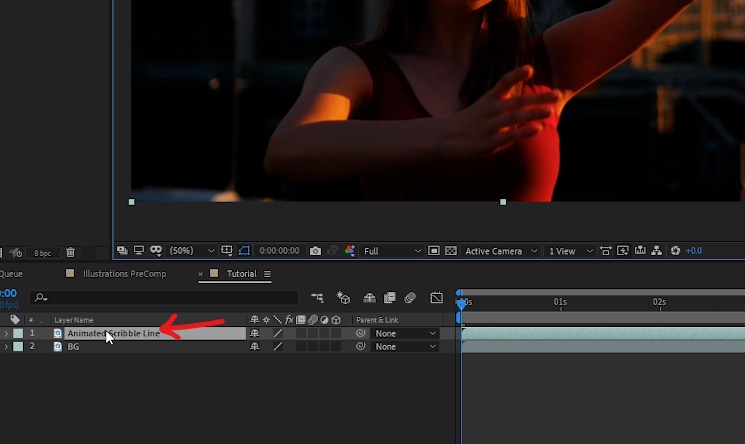Image resolution: width=745 pixels, height=444 pixels.
Task: Toggle Hide Shy Layers icon
Action: [x=369, y=298]
